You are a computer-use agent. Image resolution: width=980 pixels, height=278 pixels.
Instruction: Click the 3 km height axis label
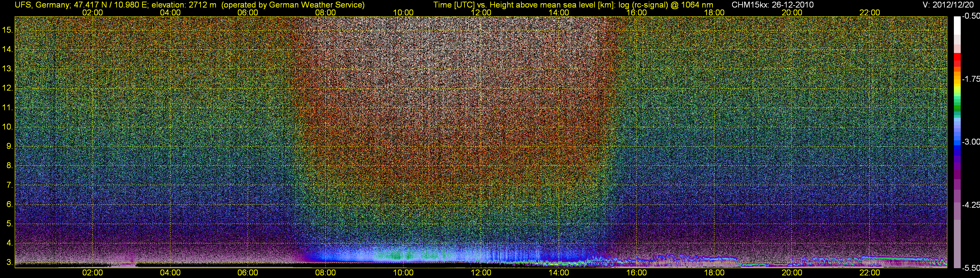9,262
